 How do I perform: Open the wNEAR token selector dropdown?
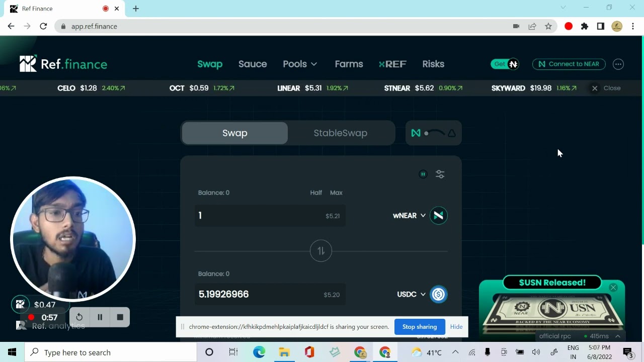(x=409, y=215)
